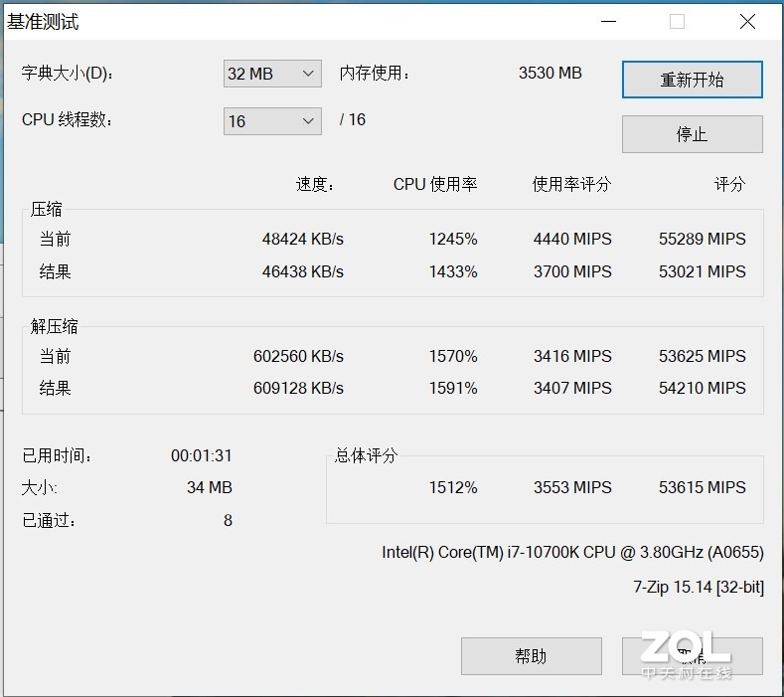Click decompression CPU usage 1591%

point(453,388)
